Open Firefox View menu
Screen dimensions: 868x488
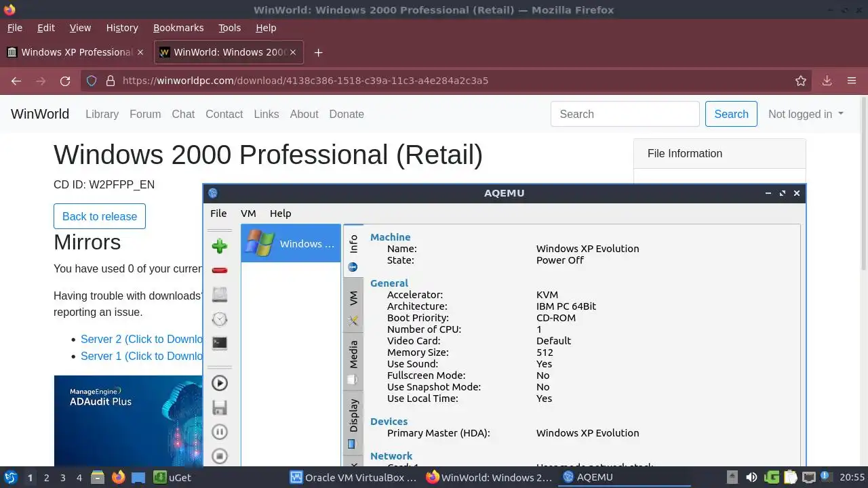[80, 28]
